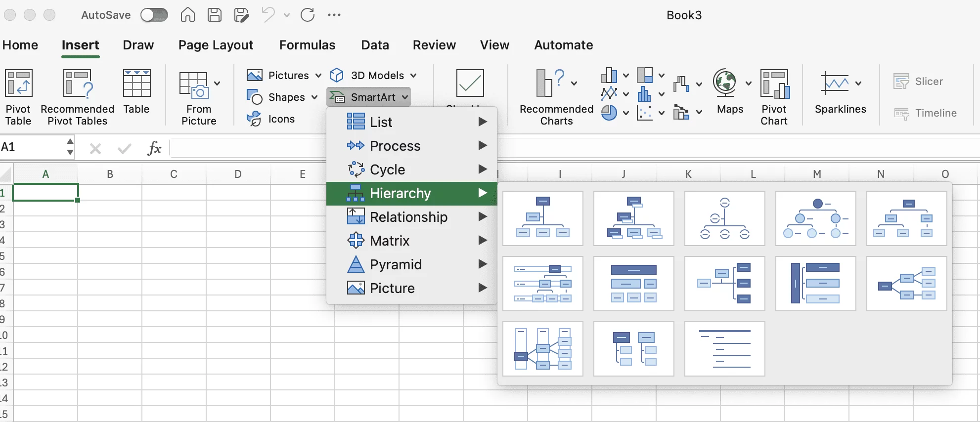Click the formula bar input field

[247, 148]
